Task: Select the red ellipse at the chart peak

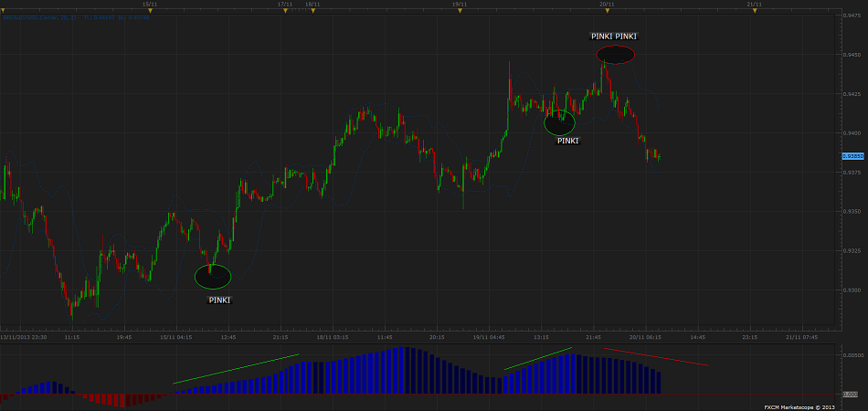Action: (x=617, y=55)
